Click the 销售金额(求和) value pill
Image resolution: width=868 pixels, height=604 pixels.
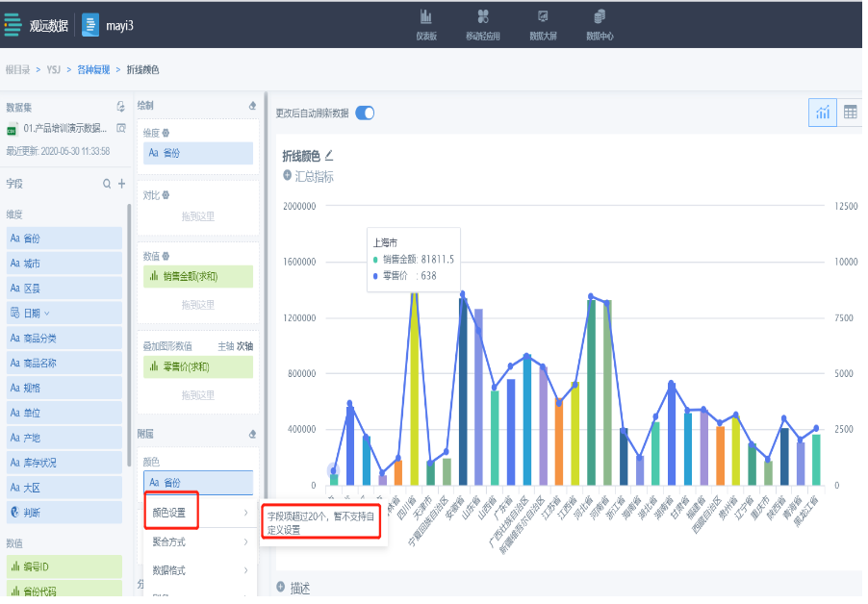(x=198, y=276)
